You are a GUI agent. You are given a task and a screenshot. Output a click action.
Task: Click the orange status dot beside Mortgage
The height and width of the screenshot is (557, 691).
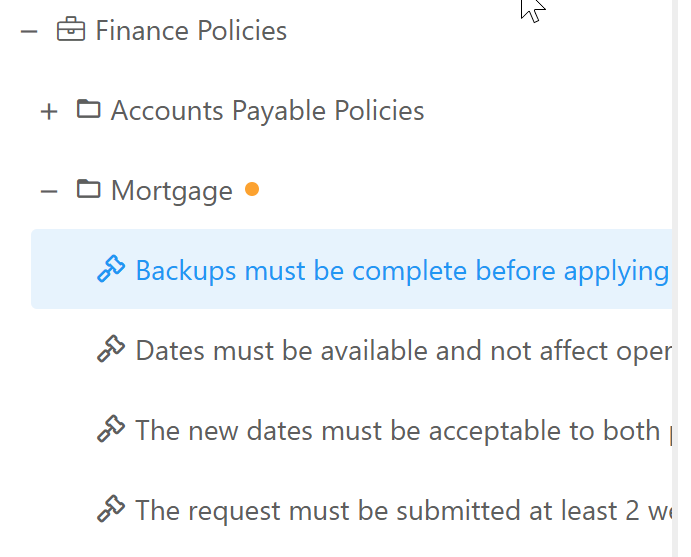click(x=252, y=188)
